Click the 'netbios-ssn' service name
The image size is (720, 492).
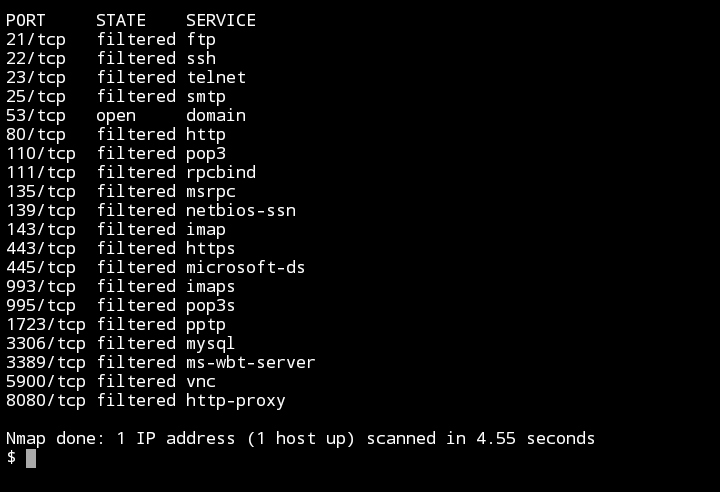241,210
